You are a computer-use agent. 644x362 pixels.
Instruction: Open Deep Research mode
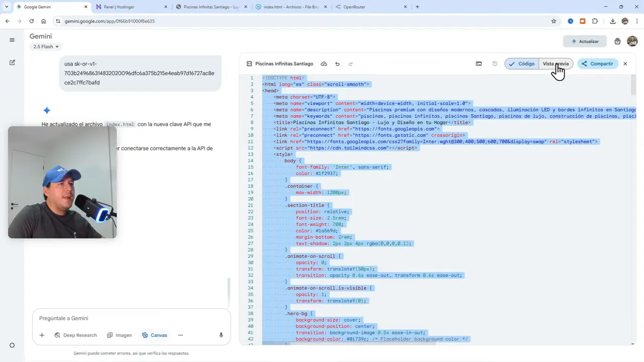pos(75,335)
